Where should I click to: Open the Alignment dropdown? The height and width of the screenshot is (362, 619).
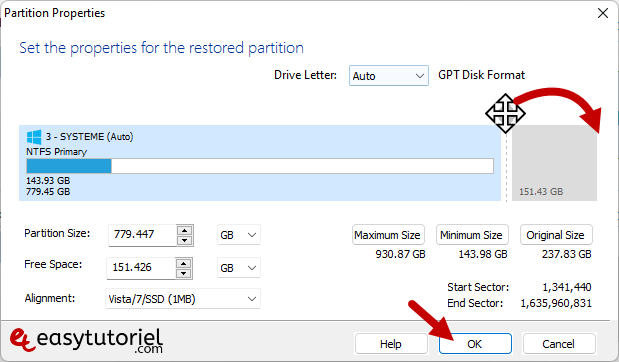pyautogui.click(x=182, y=299)
